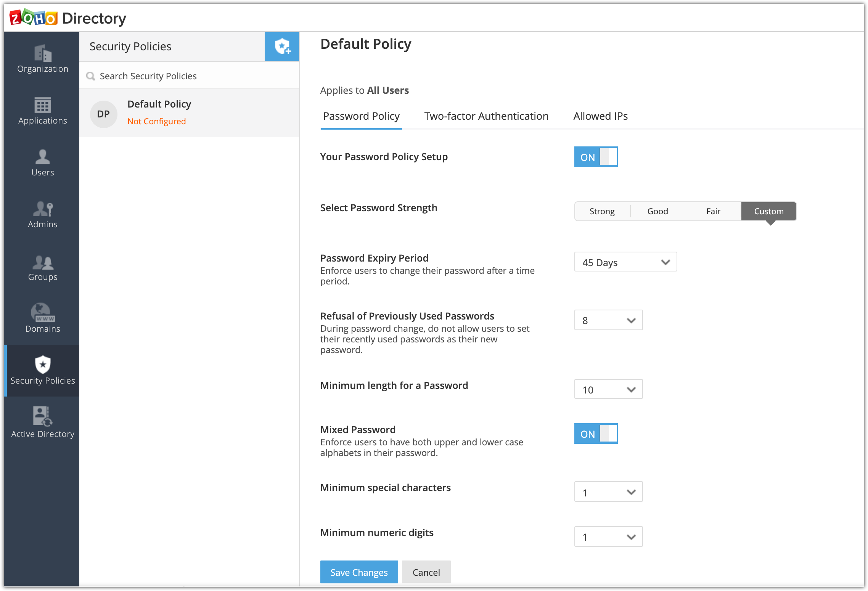868x591 pixels.
Task: Select Fair password strength option
Action: (x=713, y=211)
